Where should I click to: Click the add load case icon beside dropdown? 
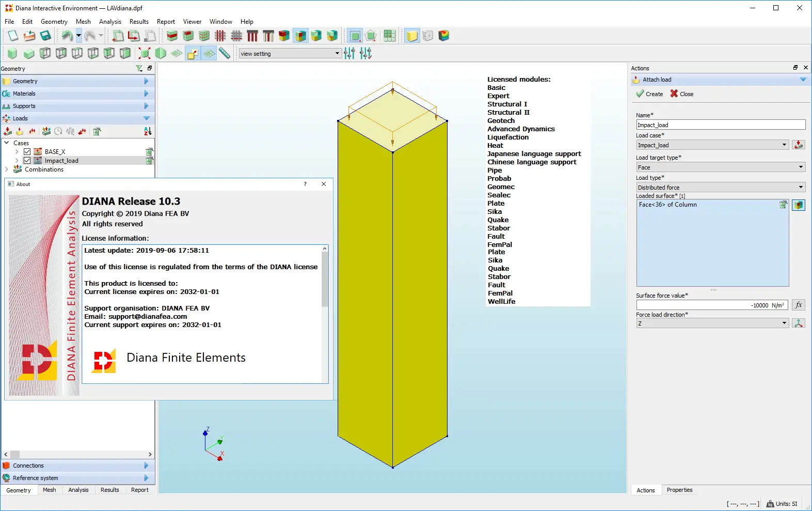point(799,145)
